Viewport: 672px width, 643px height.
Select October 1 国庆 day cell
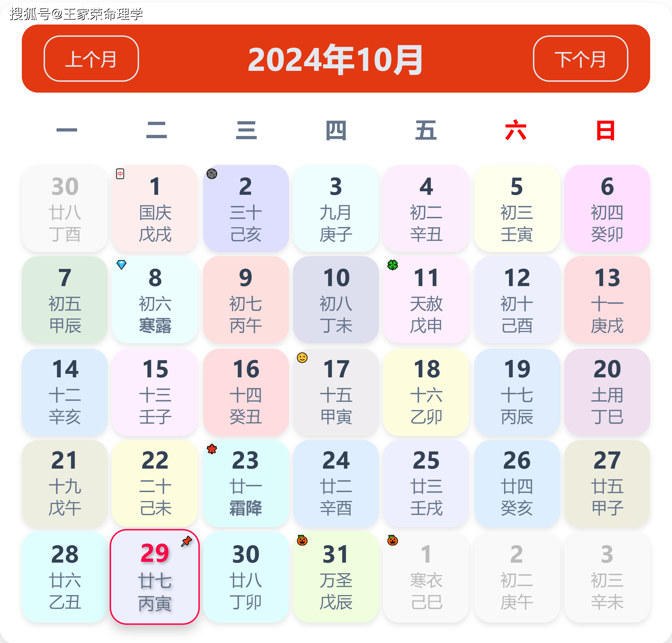tap(155, 209)
